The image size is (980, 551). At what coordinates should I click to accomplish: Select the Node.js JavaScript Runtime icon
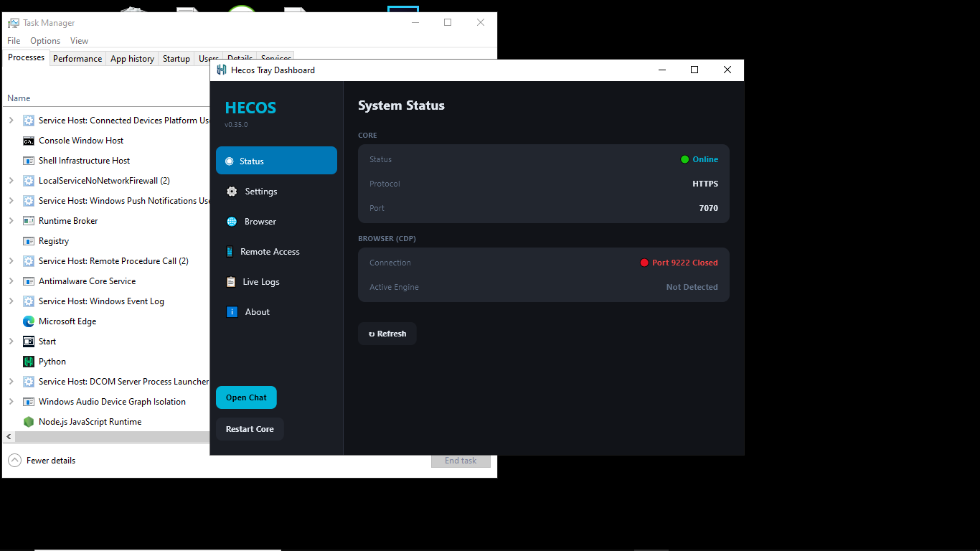coord(29,422)
